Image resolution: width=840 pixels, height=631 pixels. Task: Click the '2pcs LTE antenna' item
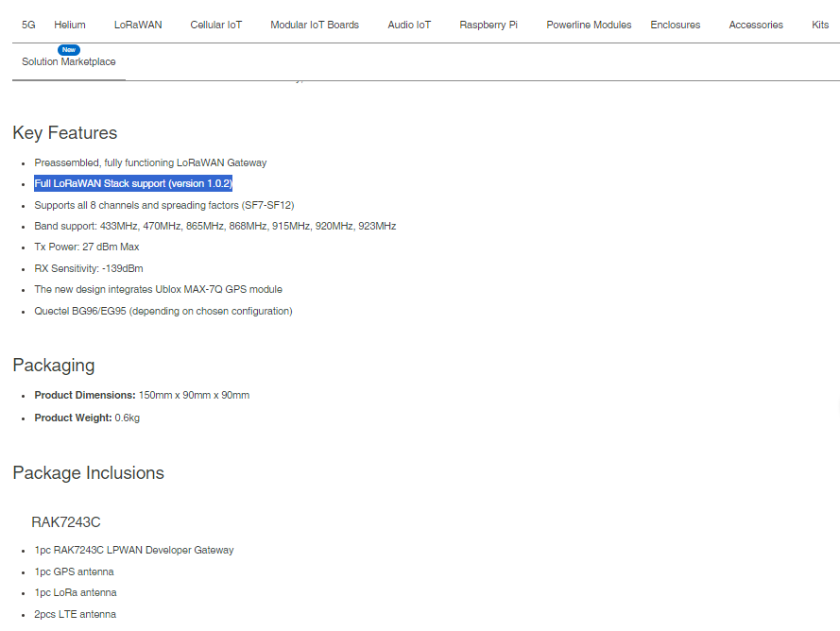[x=75, y=614]
